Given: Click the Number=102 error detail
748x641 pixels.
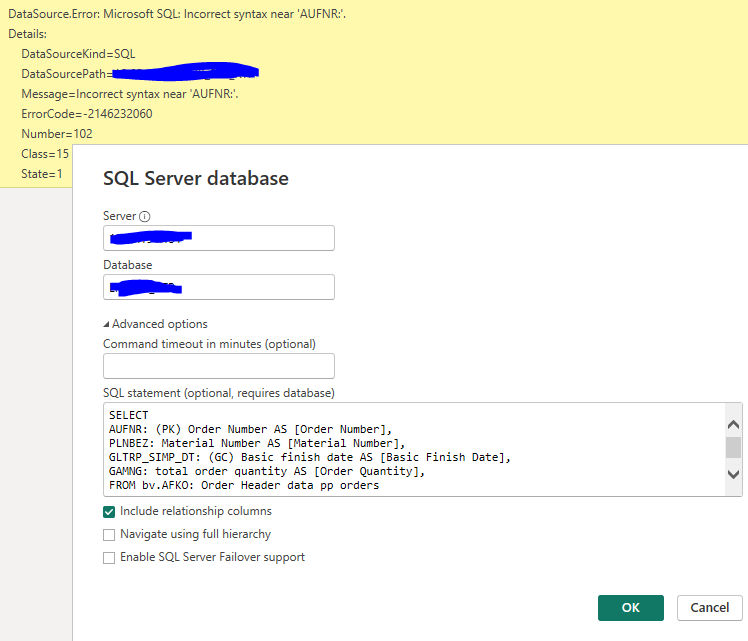Looking at the screenshot, I should (57, 134).
